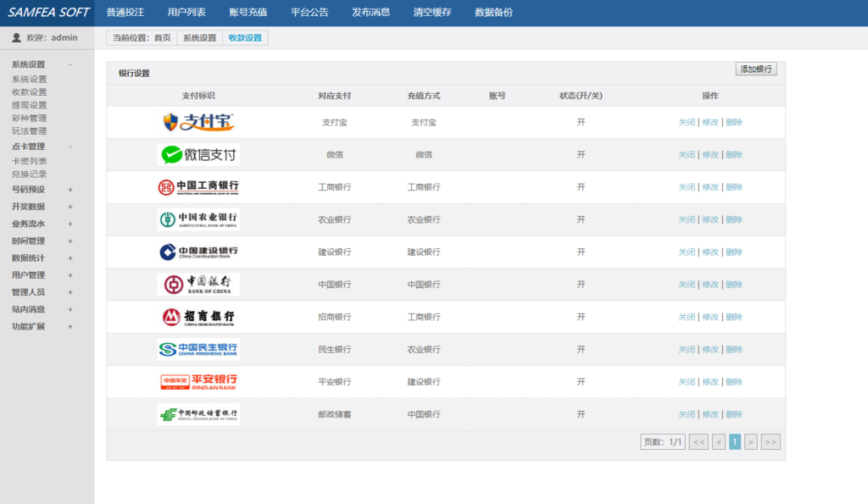Click 删除 for the 中国银行 row
Image resolution: width=868 pixels, height=504 pixels.
734,285
